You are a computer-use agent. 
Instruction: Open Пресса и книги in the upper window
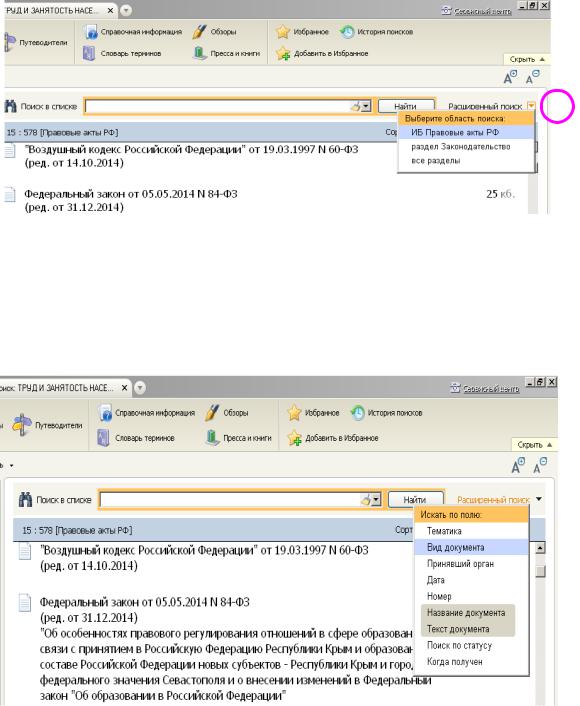pyautogui.click(x=227, y=54)
